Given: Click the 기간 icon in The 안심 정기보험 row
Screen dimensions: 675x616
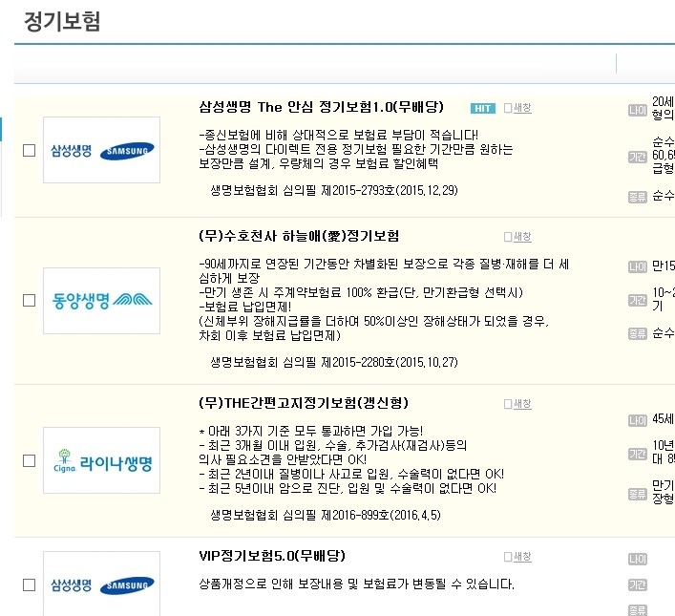Looking at the screenshot, I should click(x=637, y=158).
